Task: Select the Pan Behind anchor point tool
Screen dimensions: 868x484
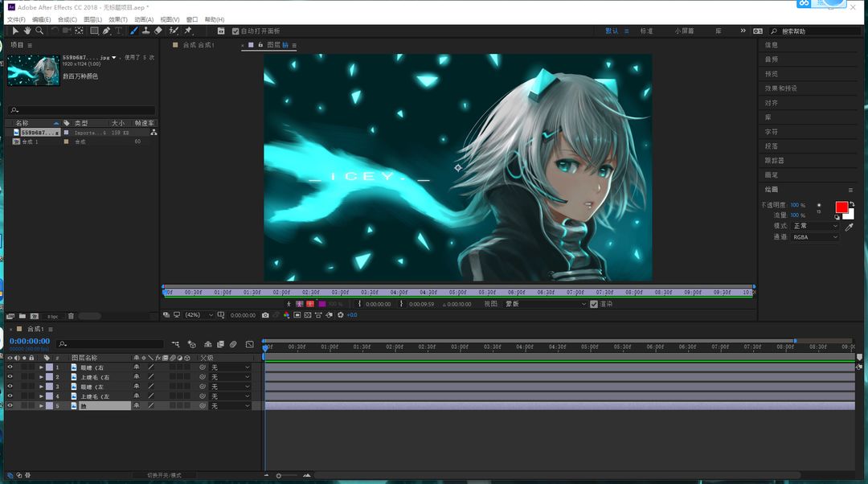Action: [79, 31]
